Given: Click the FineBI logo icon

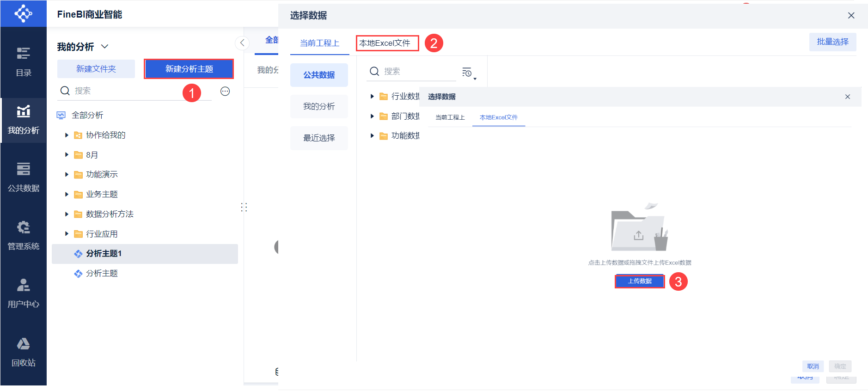Looking at the screenshot, I should pyautogui.click(x=23, y=13).
